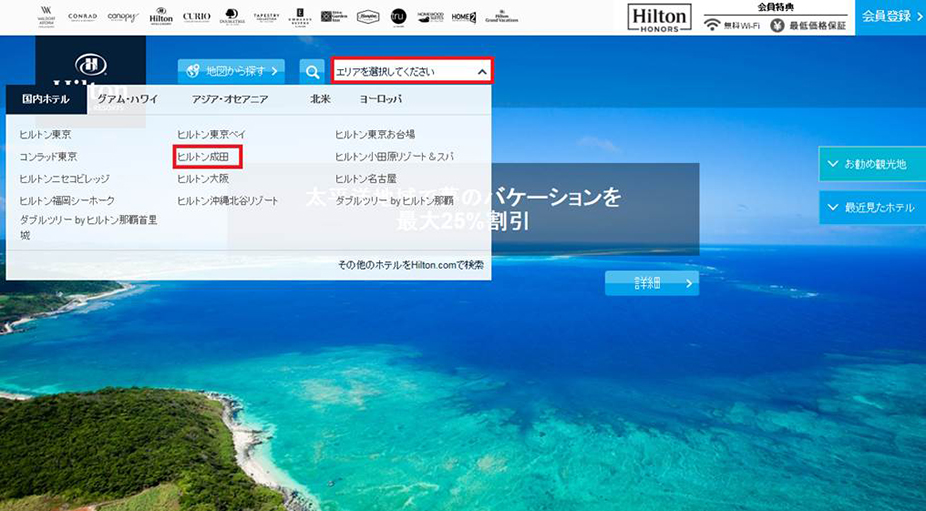Open the Canopy brand logo
The width and height of the screenshot is (926, 511).
(123, 17)
